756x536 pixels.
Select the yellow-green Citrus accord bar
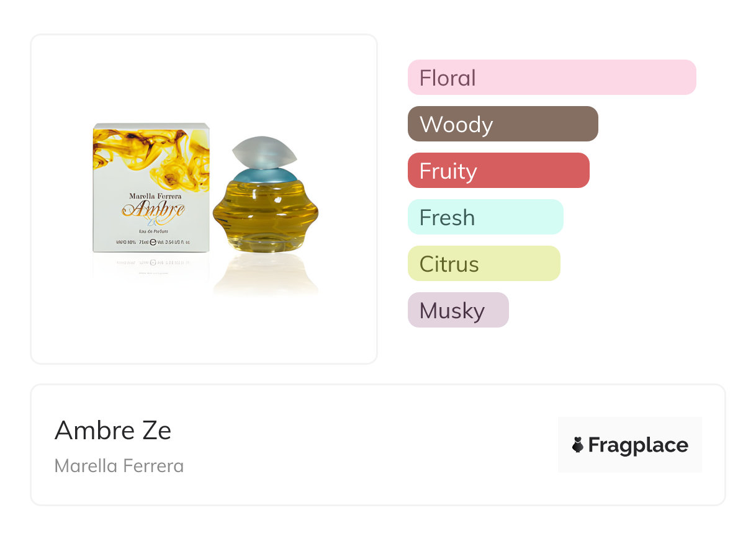[x=484, y=264]
